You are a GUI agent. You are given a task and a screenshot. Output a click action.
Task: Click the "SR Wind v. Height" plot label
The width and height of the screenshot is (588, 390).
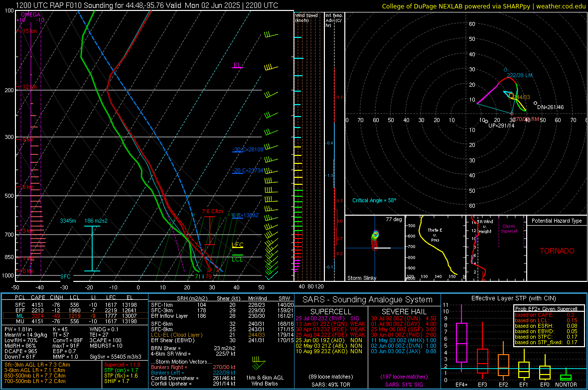pos(485,227)
